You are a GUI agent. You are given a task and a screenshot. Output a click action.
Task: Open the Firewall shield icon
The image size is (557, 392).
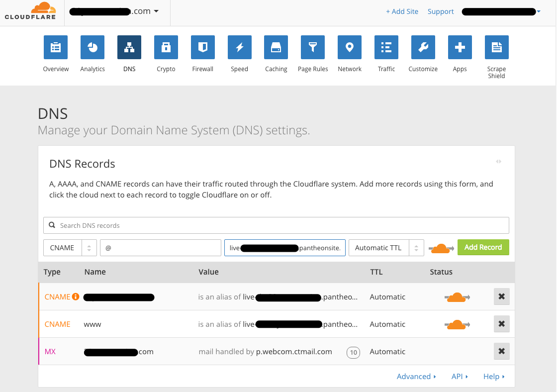pyautogui.click(x=203, y=47)
